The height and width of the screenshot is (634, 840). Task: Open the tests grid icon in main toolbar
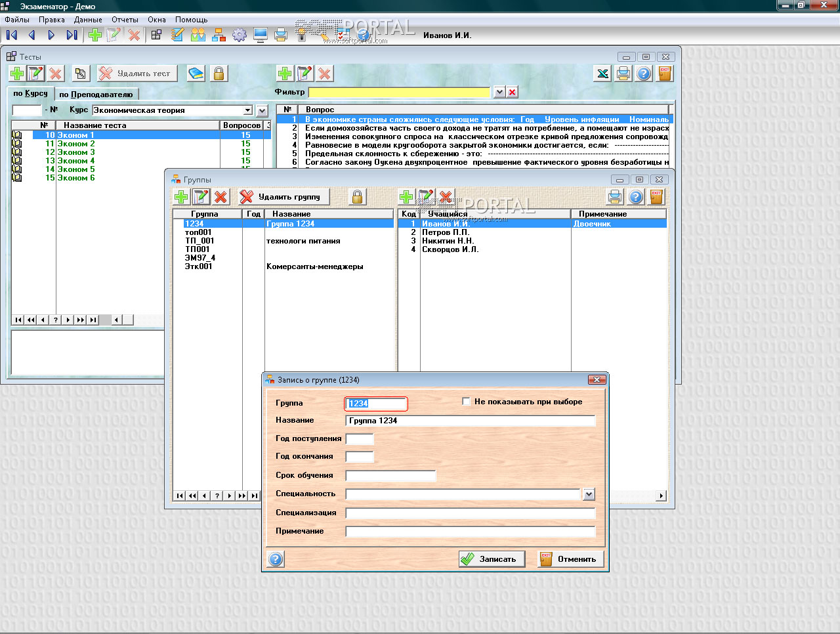156,35
